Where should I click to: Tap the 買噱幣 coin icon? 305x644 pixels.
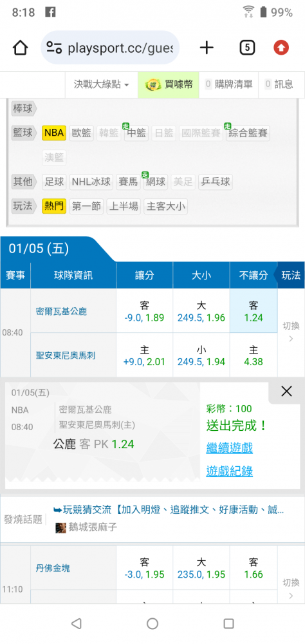click(x=153, y=84)
